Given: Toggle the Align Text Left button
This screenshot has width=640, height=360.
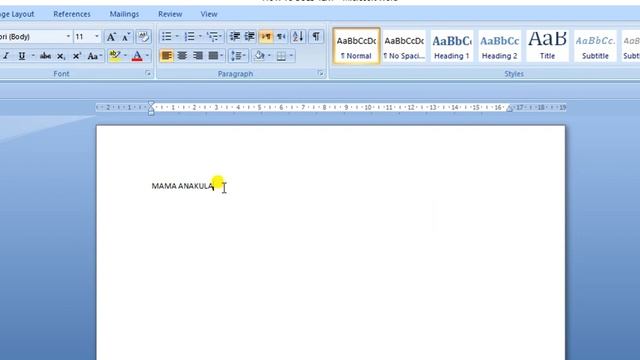Looking at the screenshot, I should coord(167,56).
